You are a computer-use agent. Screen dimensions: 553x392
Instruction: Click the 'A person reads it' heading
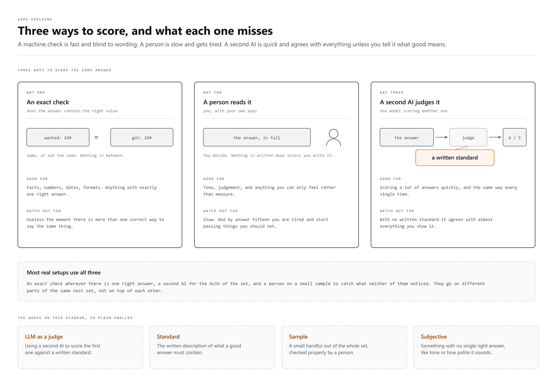[227, 102]
